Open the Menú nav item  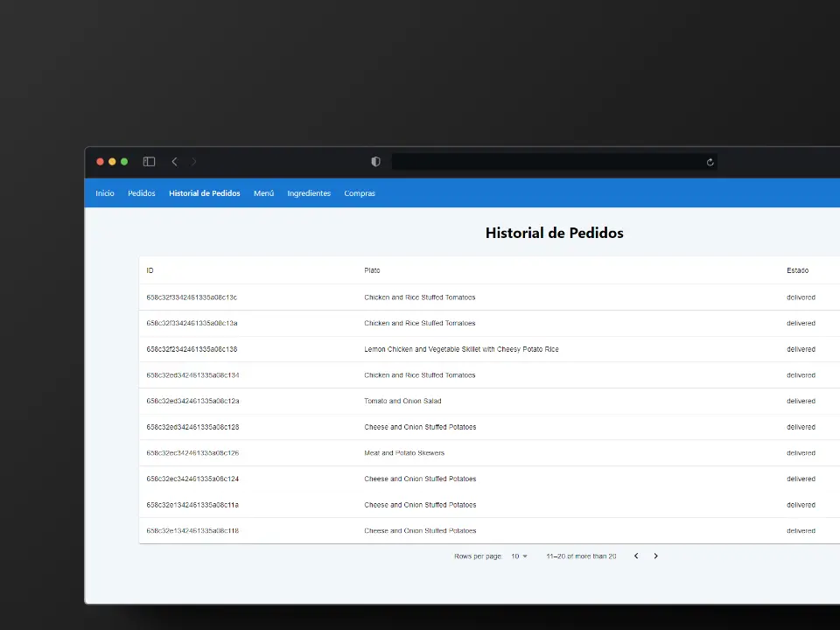263,193
